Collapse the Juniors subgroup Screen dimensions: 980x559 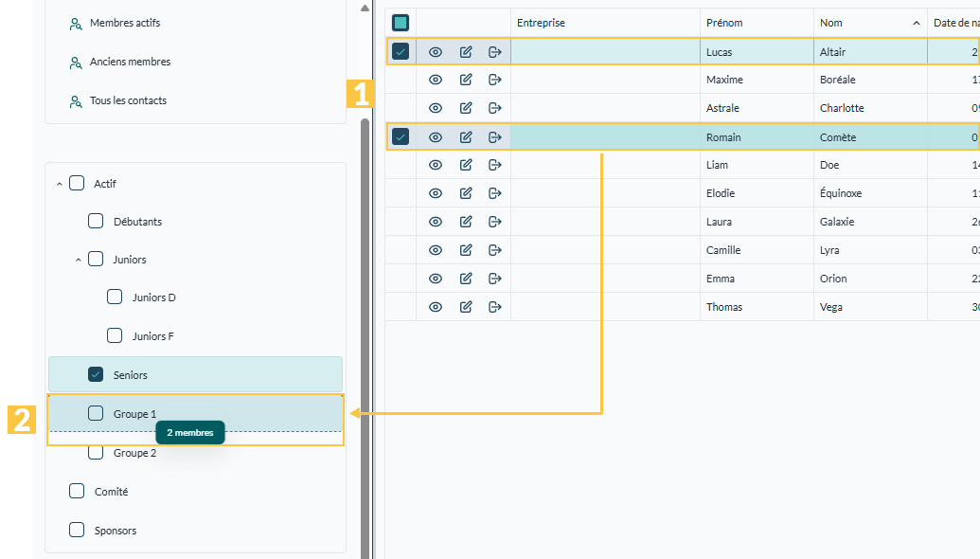coord(79,260)
